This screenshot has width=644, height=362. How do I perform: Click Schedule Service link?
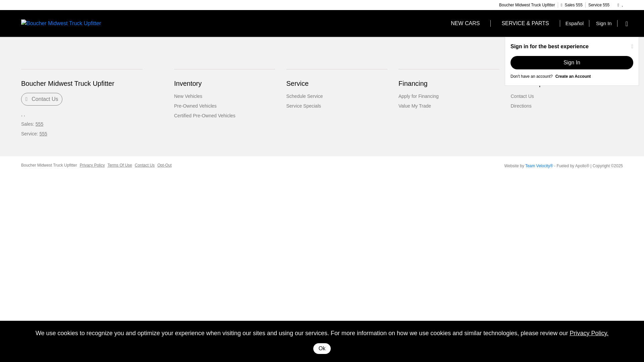pyautogui.click(x=304, y=96)
